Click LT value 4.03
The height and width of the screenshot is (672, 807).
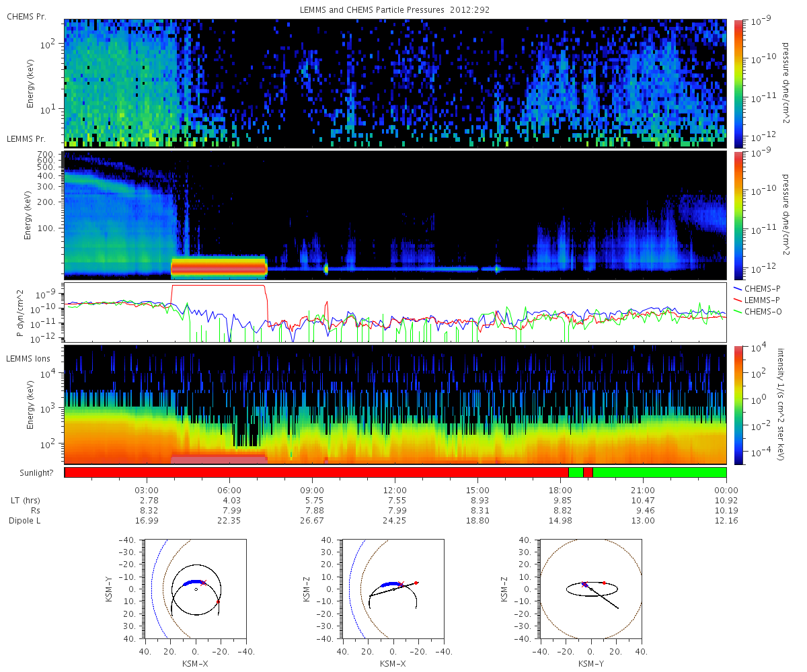point(232,501)
